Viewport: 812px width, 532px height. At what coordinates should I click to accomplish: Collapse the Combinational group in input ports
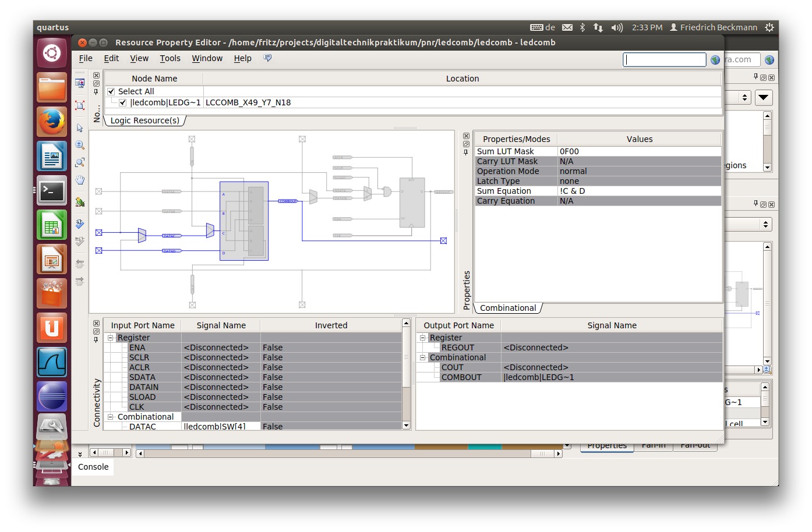[x=110, y=417]
